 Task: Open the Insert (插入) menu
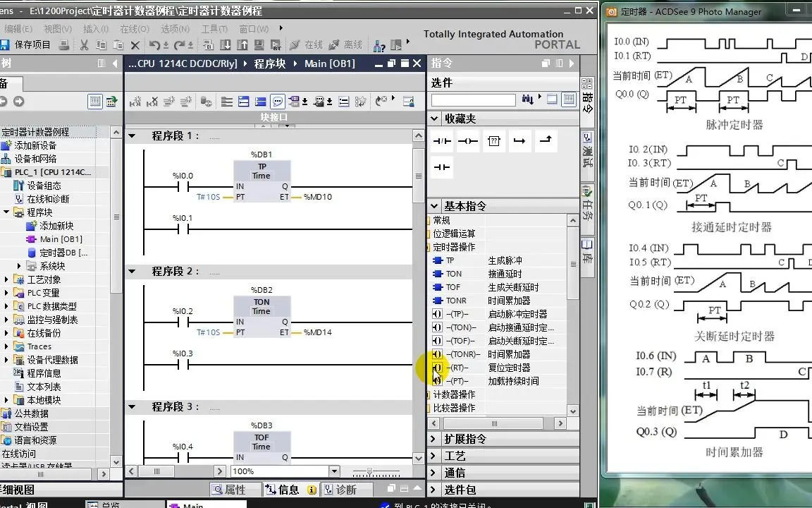point(96,29)
